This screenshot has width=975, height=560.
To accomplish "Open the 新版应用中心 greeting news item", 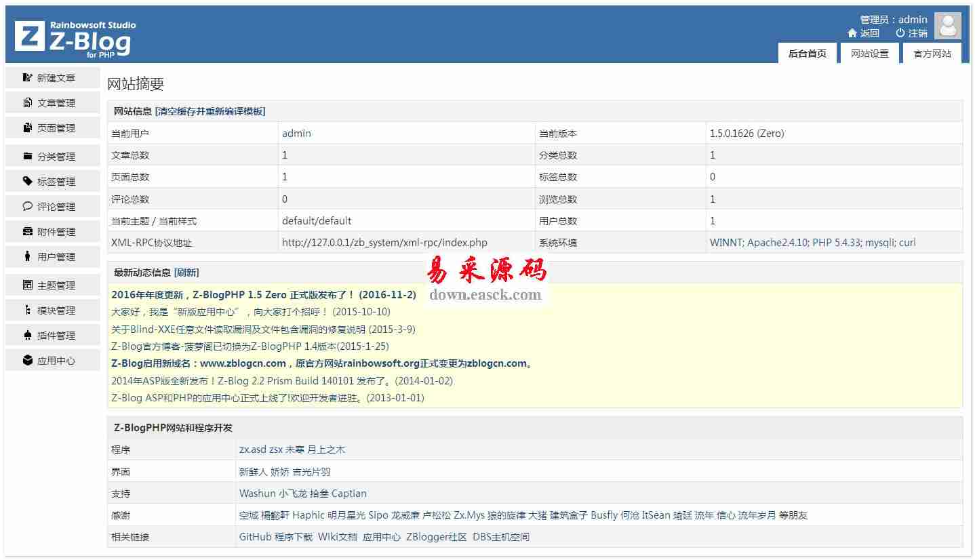I will pyautogui.click(x=251, y=312).
